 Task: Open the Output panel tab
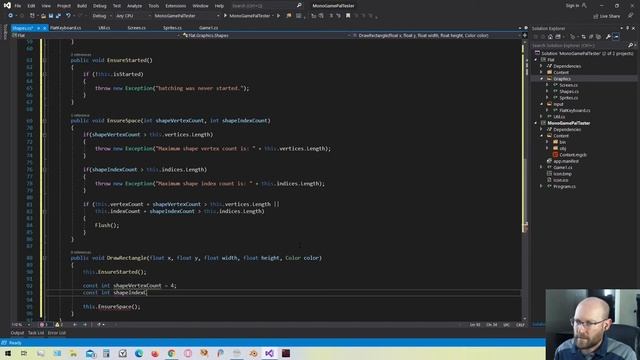coord(17,333)
